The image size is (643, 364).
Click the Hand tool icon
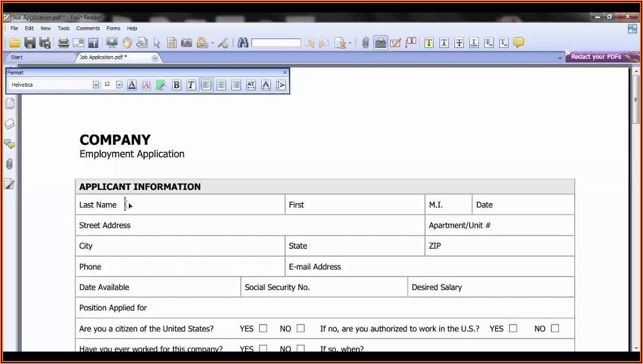click(x=127, y=43)
